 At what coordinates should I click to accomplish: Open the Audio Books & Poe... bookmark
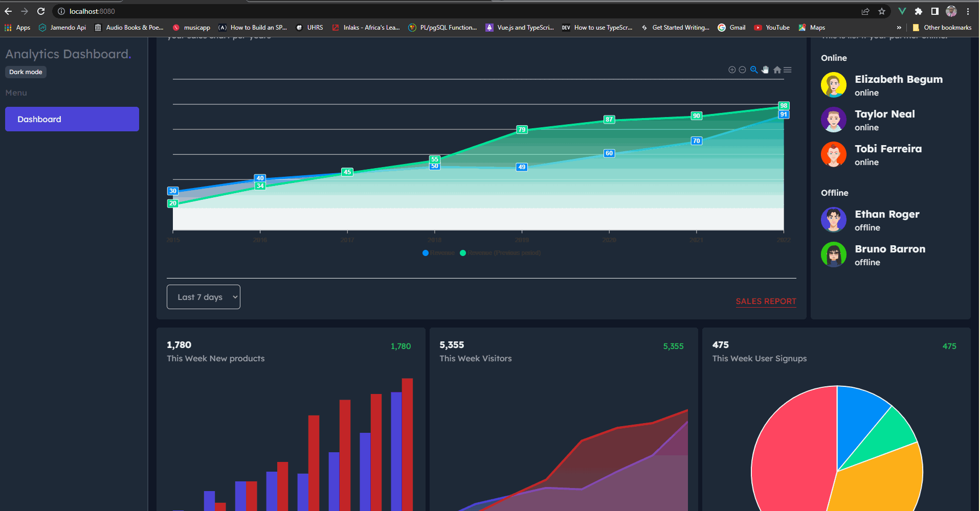click(x=129, y=28)
